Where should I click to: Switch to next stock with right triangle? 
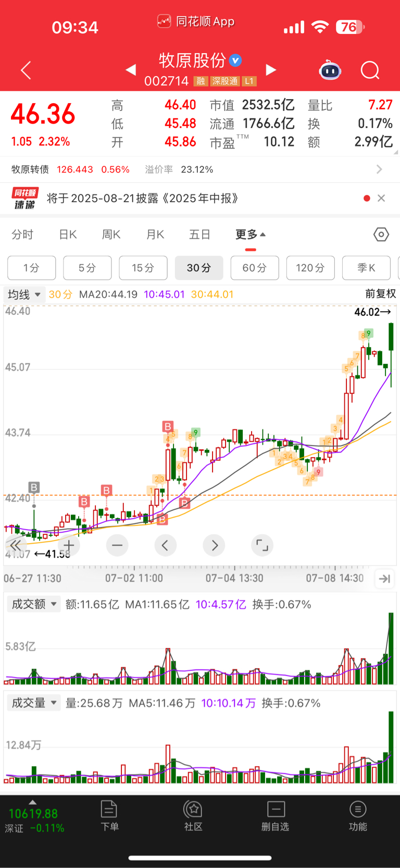point(271,70)
